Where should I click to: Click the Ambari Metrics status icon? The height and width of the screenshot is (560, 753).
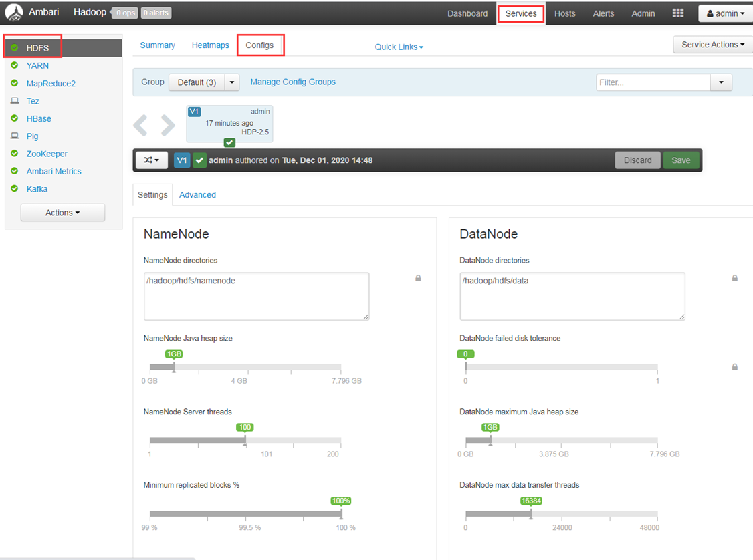pyautogui.click(x=15, y=171)
